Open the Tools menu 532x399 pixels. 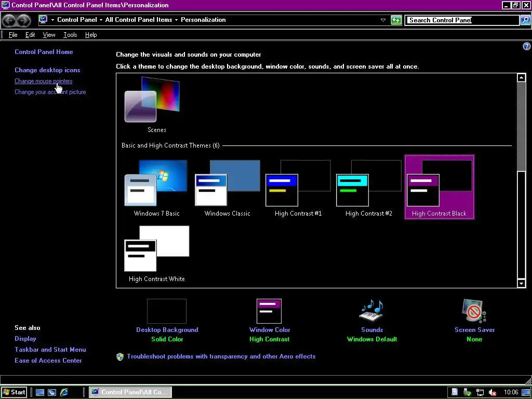pos(70,35)
